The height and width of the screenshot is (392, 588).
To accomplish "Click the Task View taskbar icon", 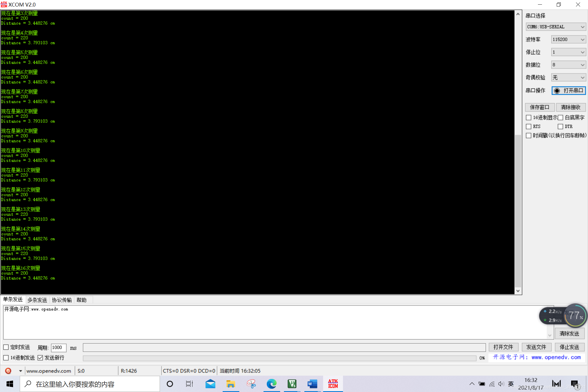I will tap(189, 384).
